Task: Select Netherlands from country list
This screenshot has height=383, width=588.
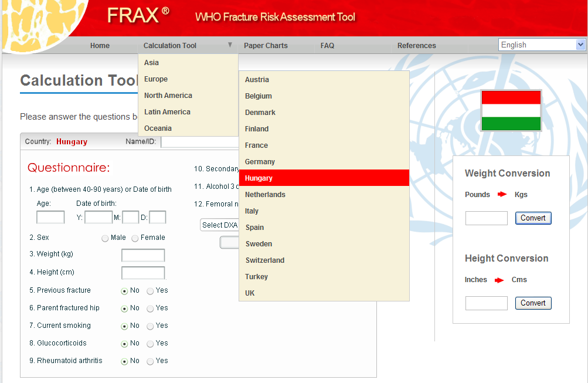Action: 324,195
